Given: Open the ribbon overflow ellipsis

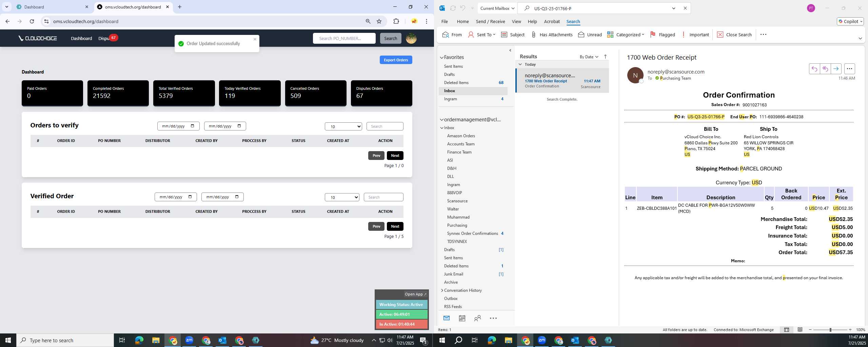Looking at the screenshot, I should tap(763, 35).
